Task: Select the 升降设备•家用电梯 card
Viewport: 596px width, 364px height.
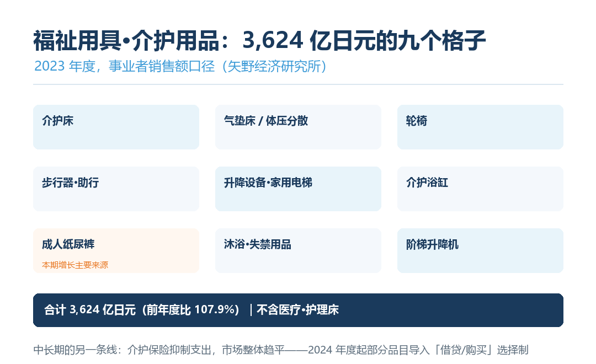Action: [x=298, y=189]
